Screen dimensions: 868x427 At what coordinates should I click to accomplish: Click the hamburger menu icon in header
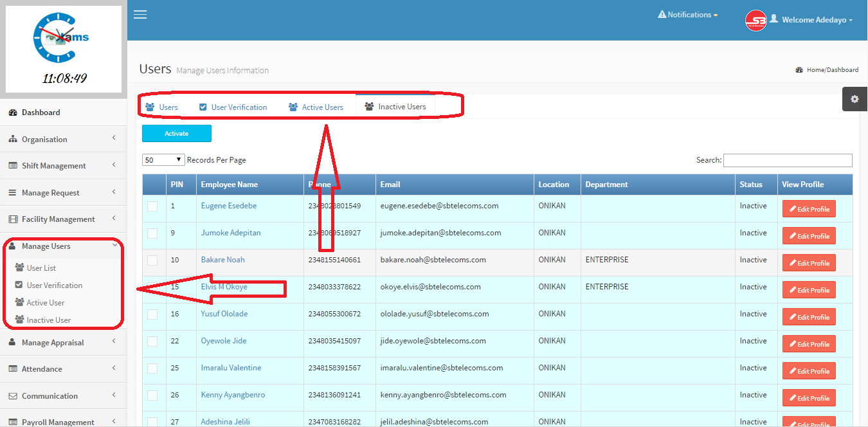pos(140,15)
